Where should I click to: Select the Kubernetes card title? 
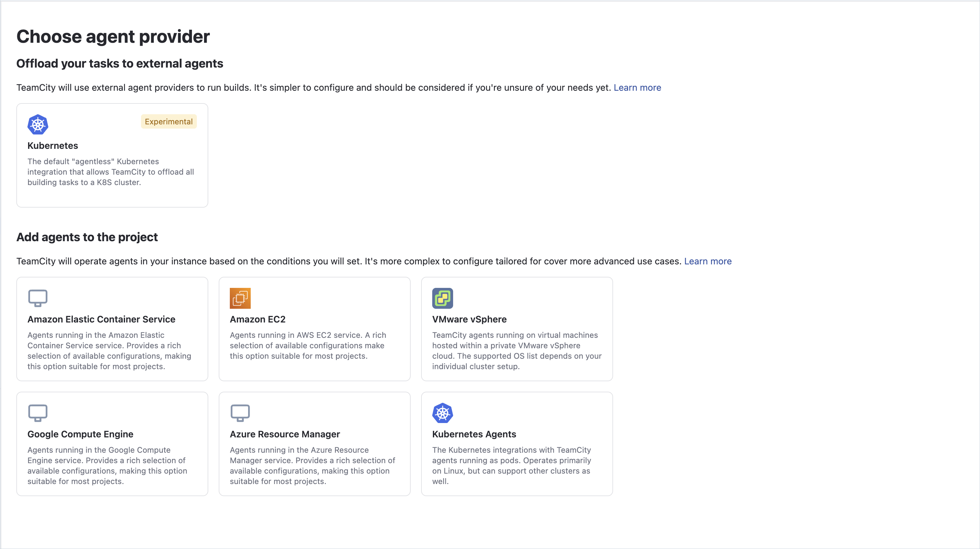point(53,146)
